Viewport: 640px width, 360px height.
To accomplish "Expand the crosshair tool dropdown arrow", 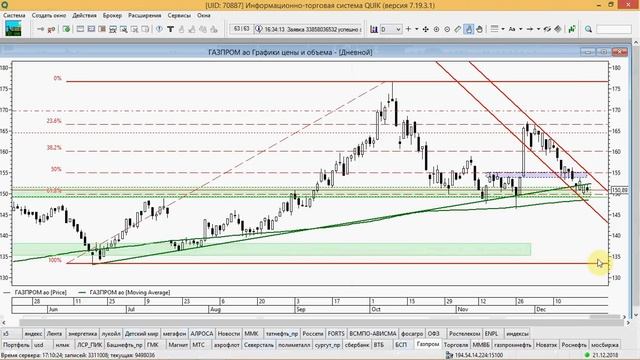I will [416, 29].
